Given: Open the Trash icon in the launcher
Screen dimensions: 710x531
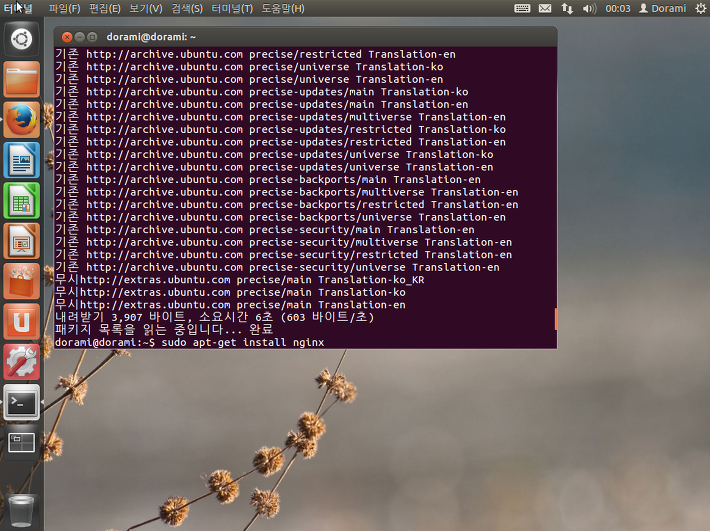Looking at the screenshot, I should point(21,511).
